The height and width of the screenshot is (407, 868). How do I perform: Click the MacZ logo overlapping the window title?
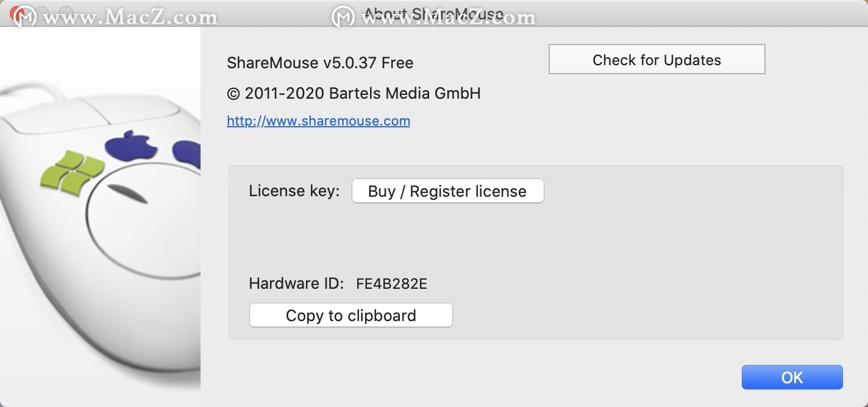click(x=343, y=16)
